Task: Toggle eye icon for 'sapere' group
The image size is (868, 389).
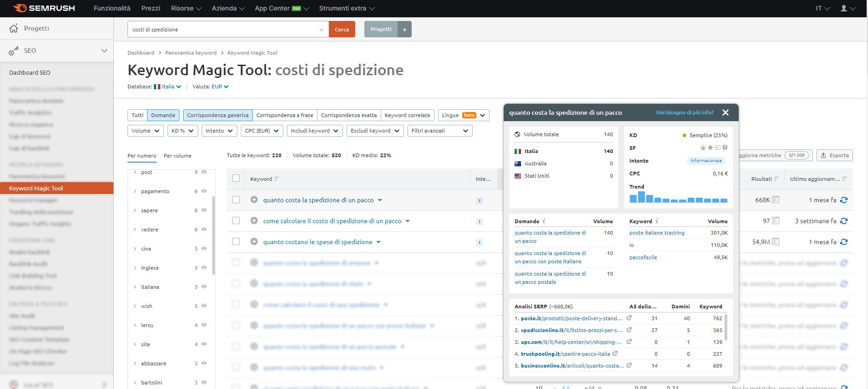Action: pyautogui.click(x=204, y=210)
